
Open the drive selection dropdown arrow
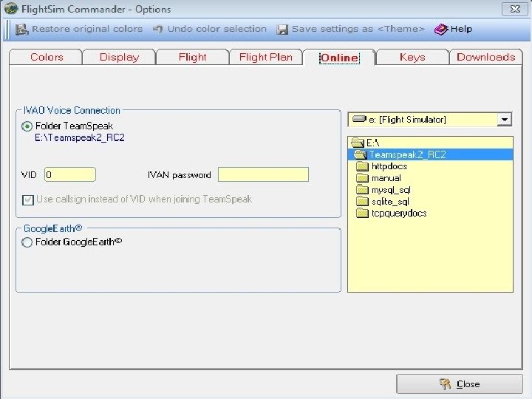tap(505, 120)
